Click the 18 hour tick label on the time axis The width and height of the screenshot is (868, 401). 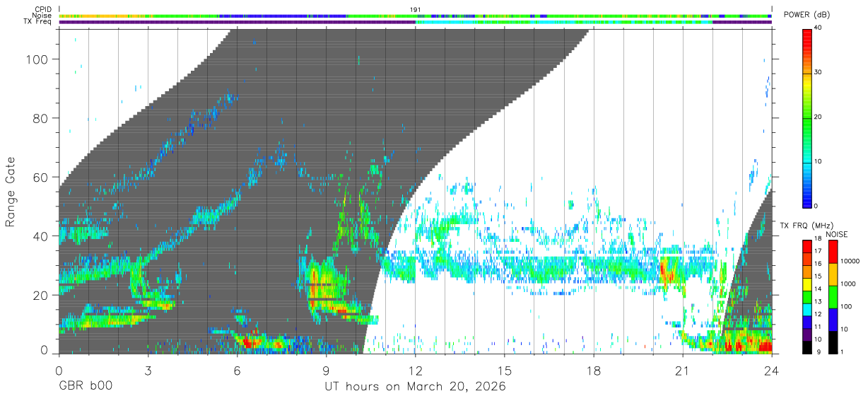(x=593, y=370)
